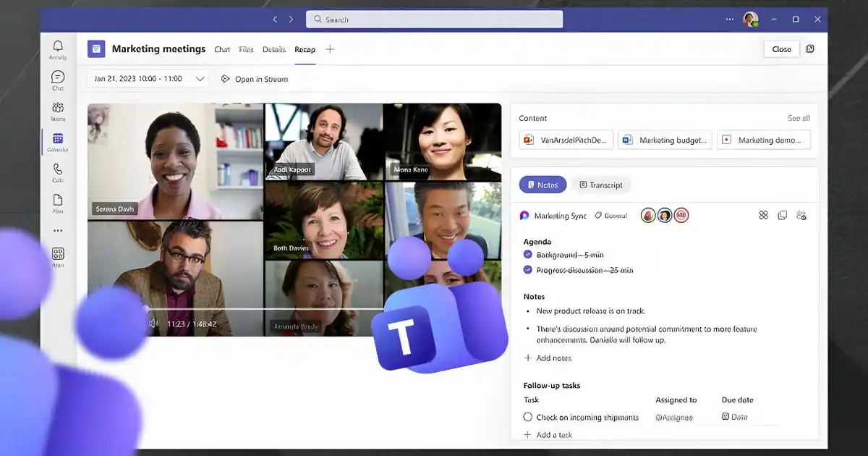The height and width of the screenshot is (456, 868).
Task: Select Beth Davies video tile
Action: [324, 219]
